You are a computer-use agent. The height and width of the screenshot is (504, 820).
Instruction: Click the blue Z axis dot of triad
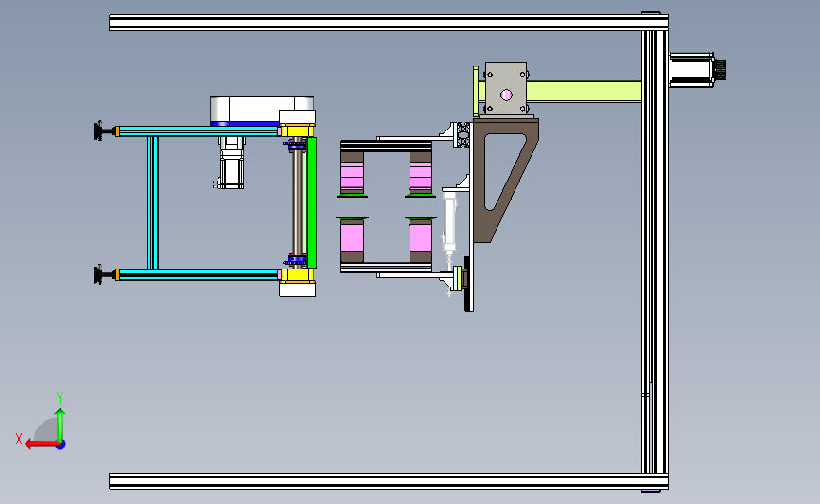[61, 445]
